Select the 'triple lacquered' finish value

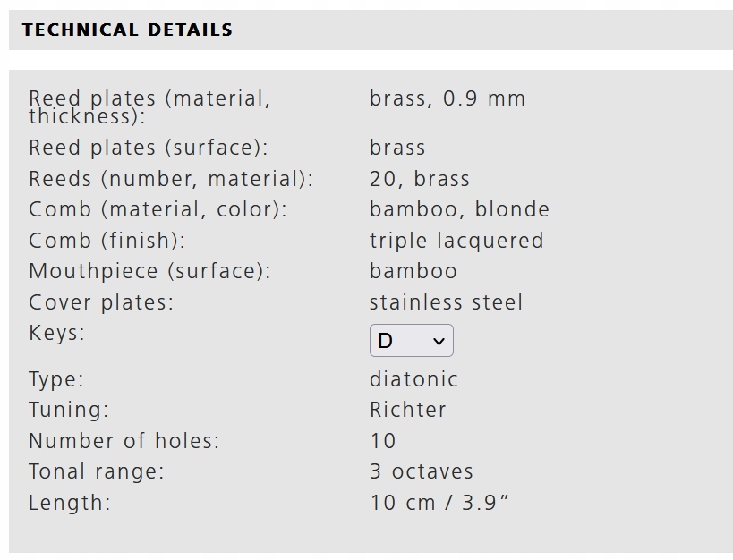tap(456, 241)
